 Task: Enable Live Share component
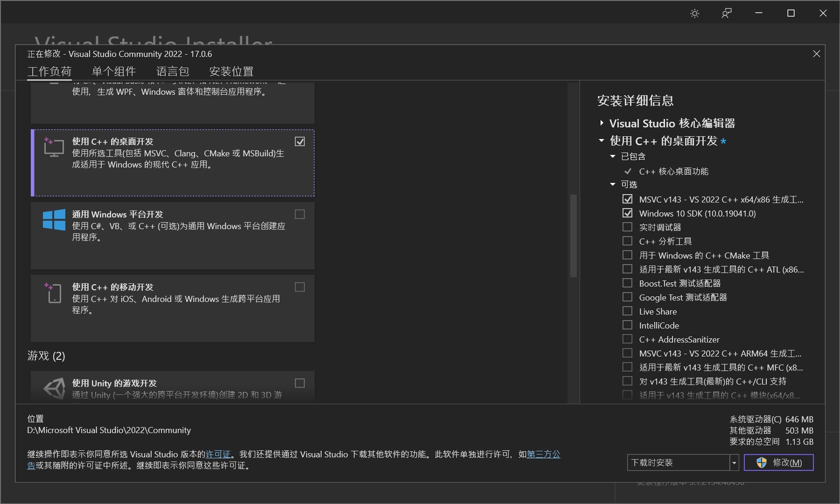point(628,311)
